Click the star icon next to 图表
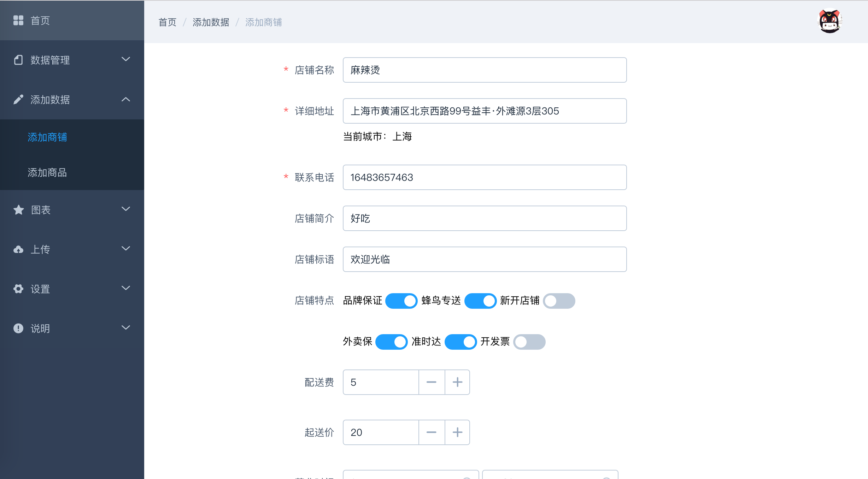Screen dimensions: 868x479 click(18, 210)
